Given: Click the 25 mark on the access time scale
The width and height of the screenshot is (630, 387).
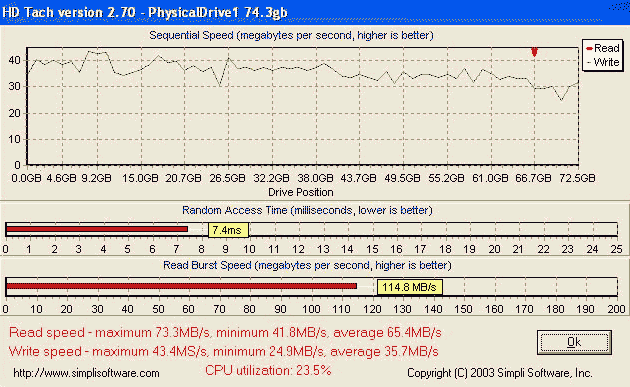Looking at the screenshot, I should click(x=616, y=249).
